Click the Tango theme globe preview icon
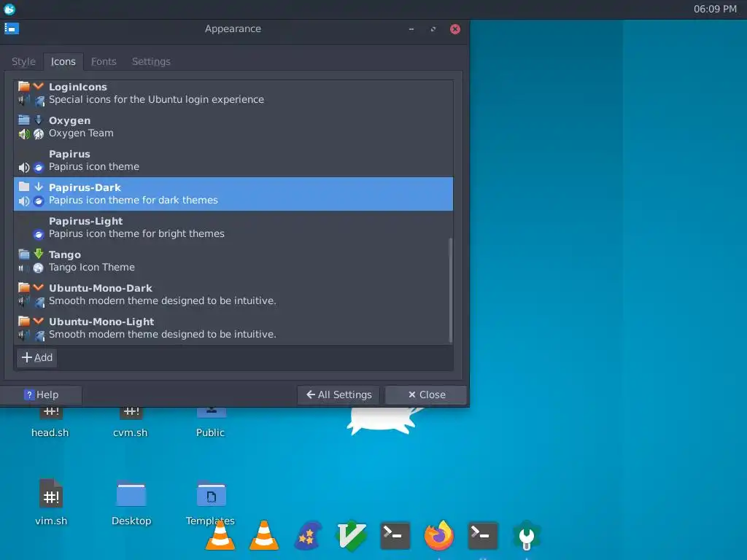 point(39,268)
